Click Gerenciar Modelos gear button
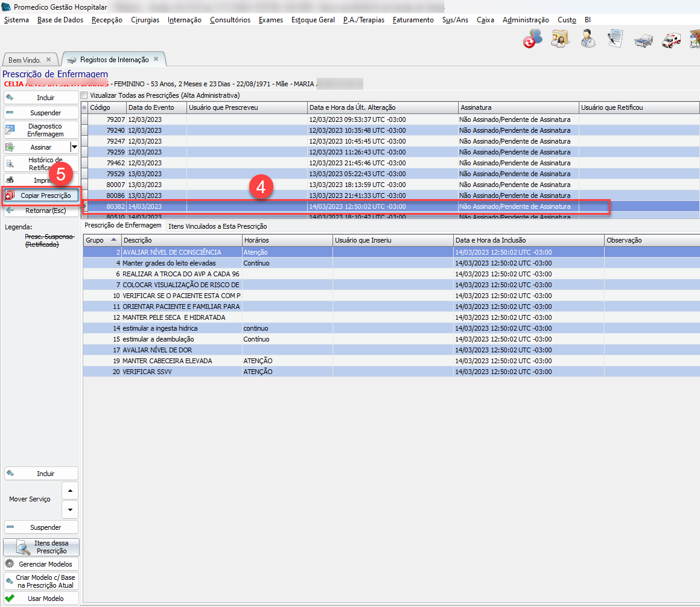The image size is (700, 607). point(42,564)
